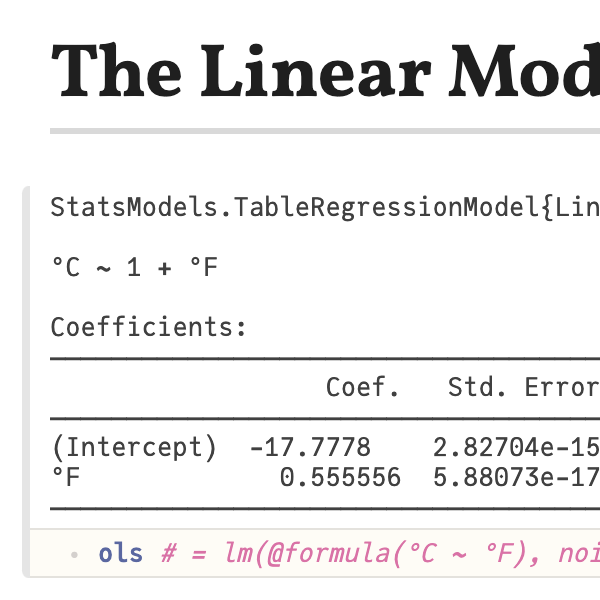The height and width of the screenshot is (600, 600).
Task: Click the 0.555556 coefficient value
Action: click(x=340, y=477)
